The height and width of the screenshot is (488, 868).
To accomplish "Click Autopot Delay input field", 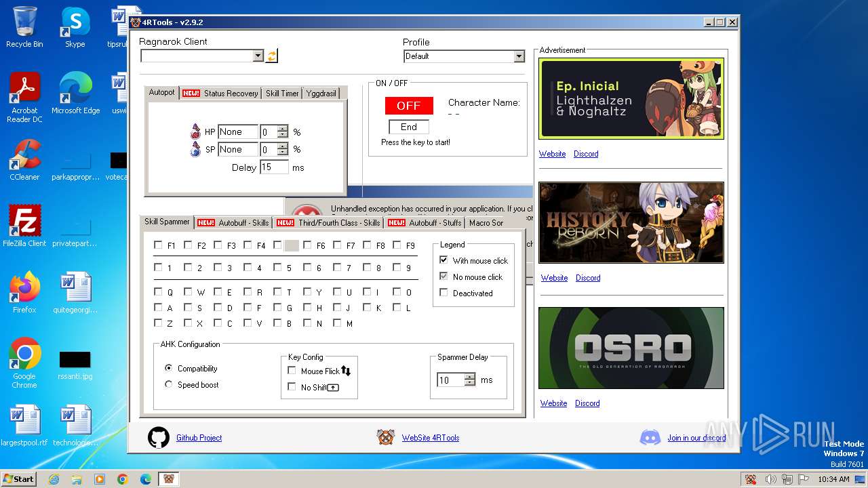I will pos(275,167).
